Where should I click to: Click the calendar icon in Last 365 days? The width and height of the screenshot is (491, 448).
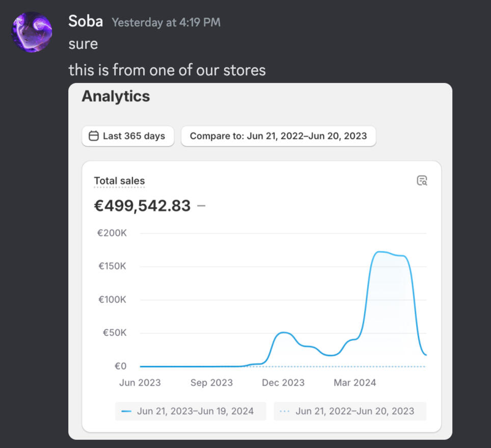(94, 136)
